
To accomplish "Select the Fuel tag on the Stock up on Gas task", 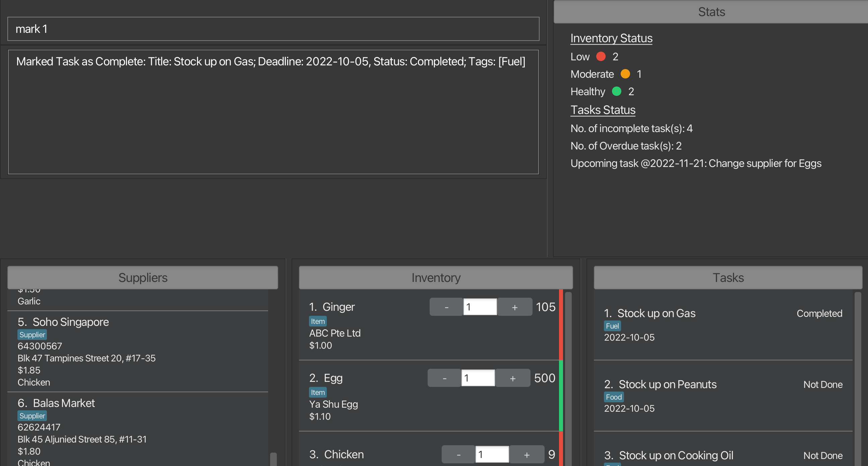I will [612, 326].
